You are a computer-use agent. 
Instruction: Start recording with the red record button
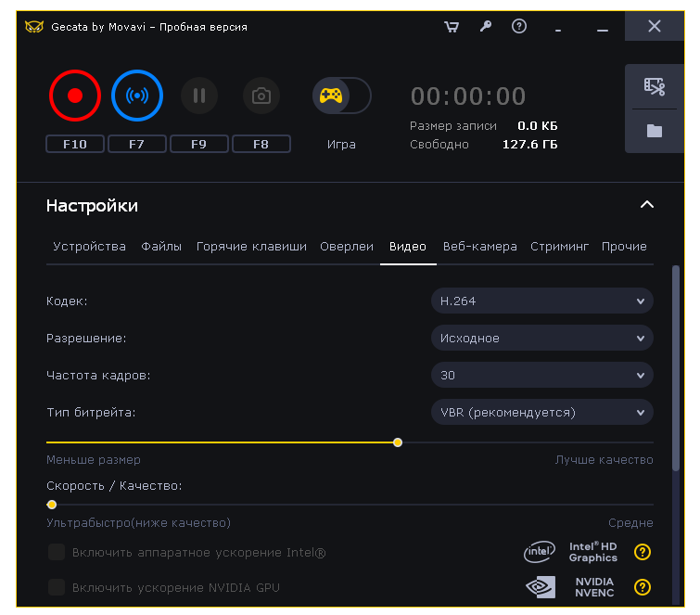pos(75,96)
